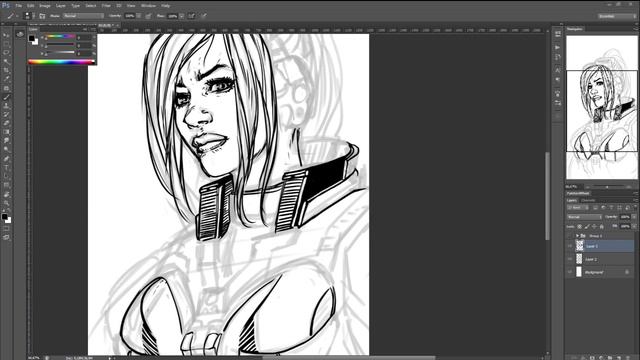Open the Essentials workspace dropdown
640x360 pixels.
click(617, 16)
